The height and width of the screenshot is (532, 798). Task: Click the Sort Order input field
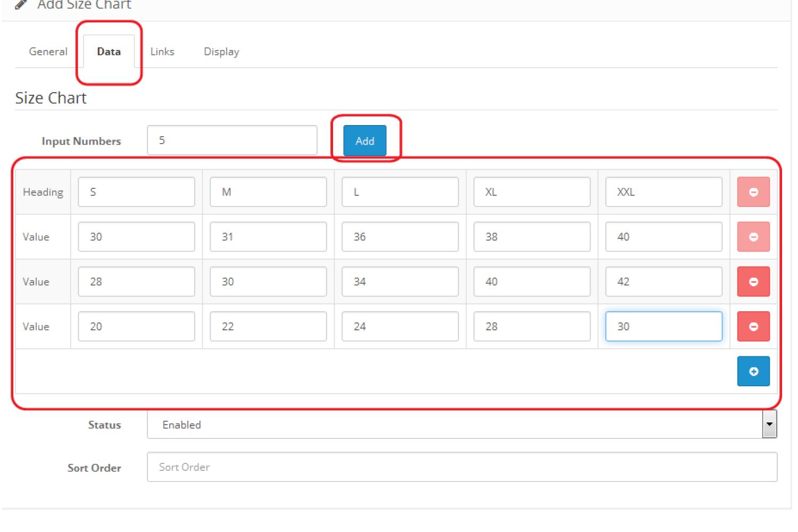[462, 467]
